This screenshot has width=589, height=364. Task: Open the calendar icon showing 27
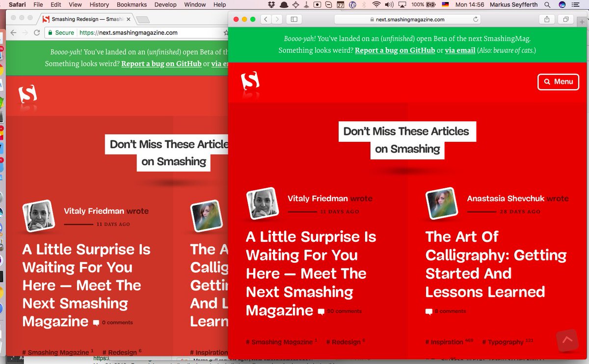point(340,4)
